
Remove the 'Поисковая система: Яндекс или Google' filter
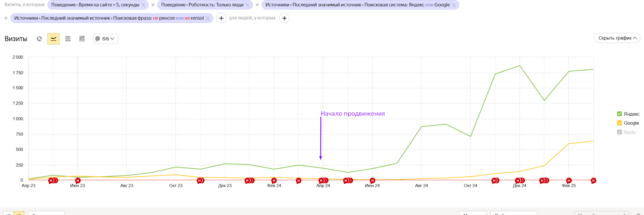[454, 5]
